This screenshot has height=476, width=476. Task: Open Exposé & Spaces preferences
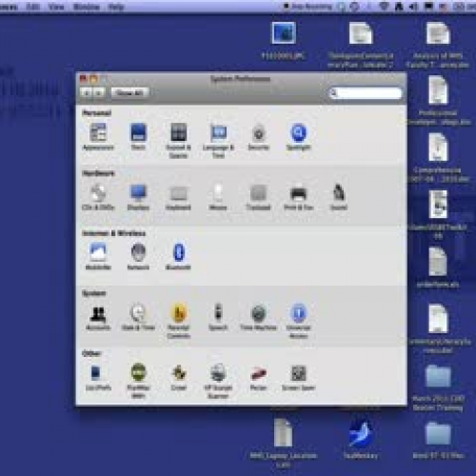point(178,141)
